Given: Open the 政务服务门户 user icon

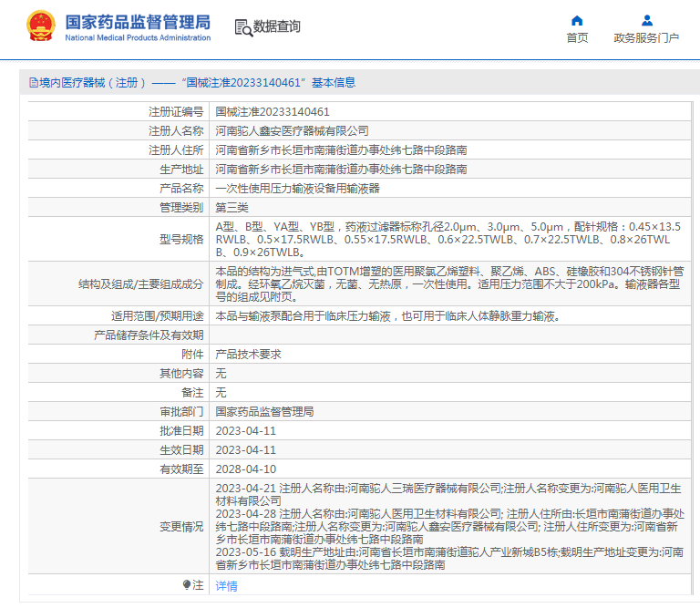Looking at the screenshot, I should [x=647, y=21].
